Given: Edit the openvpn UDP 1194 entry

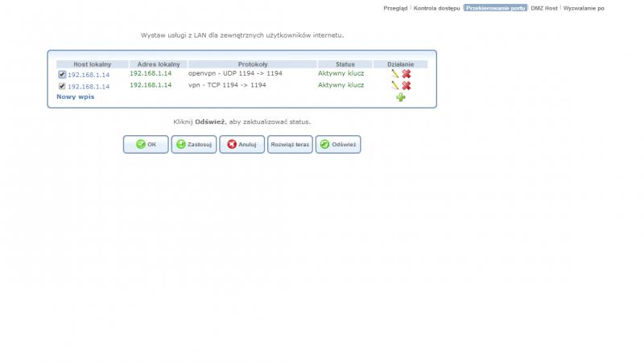Looking at the screenshot, I should pos(394,74).
